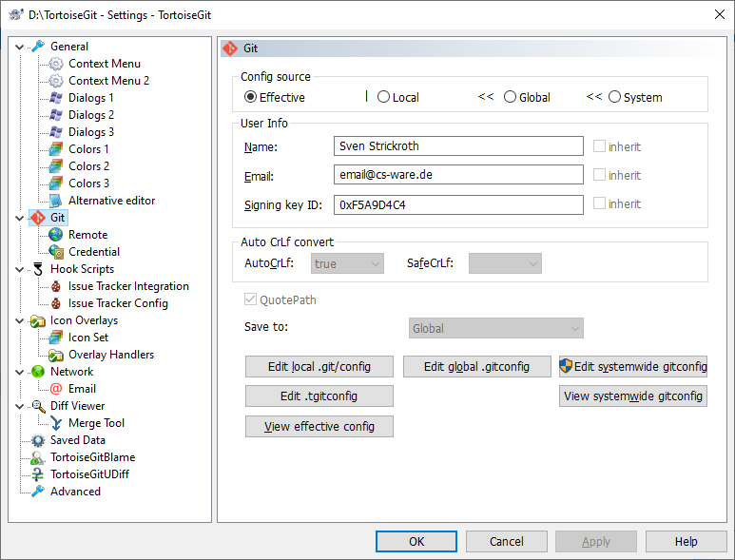Viewport: 735px width, 560px height.
Task: Toggle inherit checkbox for Signing key ID
Action: click(599, 203)
